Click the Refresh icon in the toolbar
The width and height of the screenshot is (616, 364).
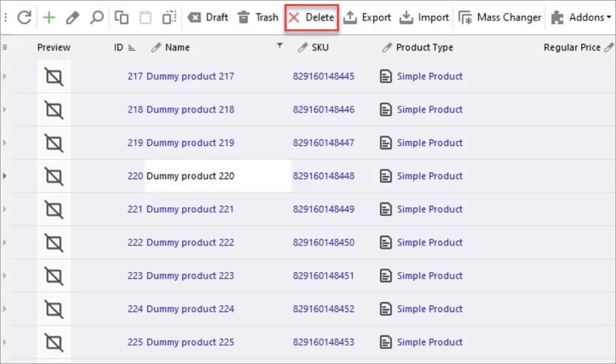pyautogui.click(x=25, y=18)
